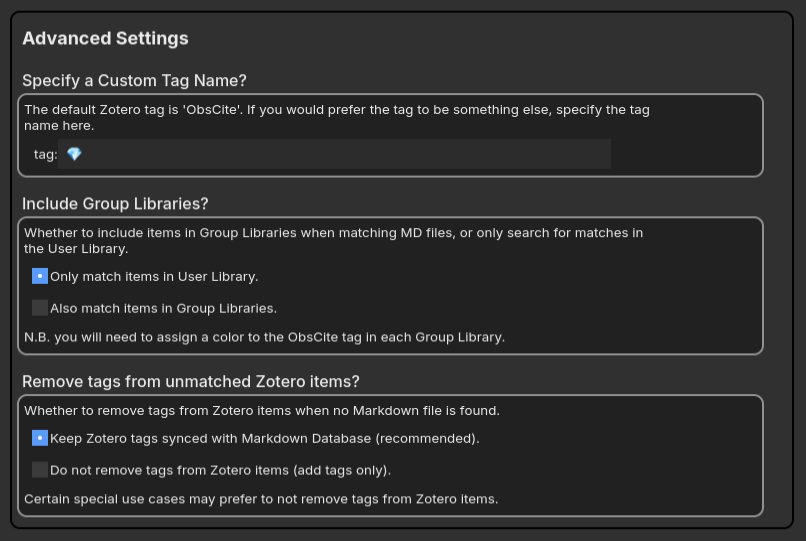The width and height of the screenshot is (806, 541).
Task: Click the default 'ObsCite' tag description text
Action: click(x=337, y=117)
